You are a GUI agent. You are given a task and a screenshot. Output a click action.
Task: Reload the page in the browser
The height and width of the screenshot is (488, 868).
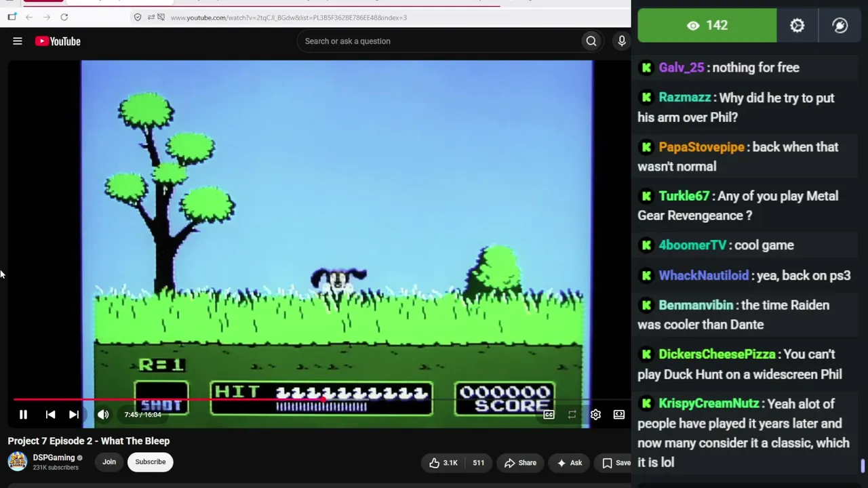pyautogui.click(x=64, y=17)
